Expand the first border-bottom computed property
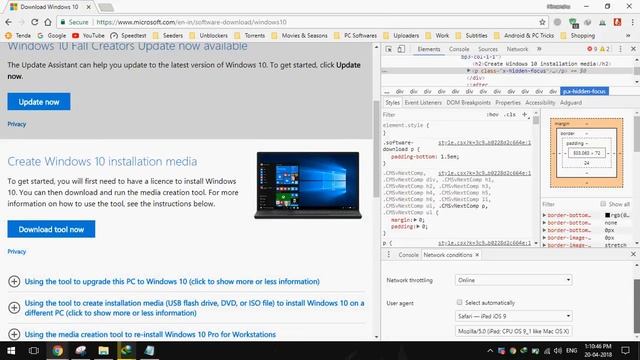Image resolution: width=640 pixels, height=360 pixels. click(x=544, y=215)
